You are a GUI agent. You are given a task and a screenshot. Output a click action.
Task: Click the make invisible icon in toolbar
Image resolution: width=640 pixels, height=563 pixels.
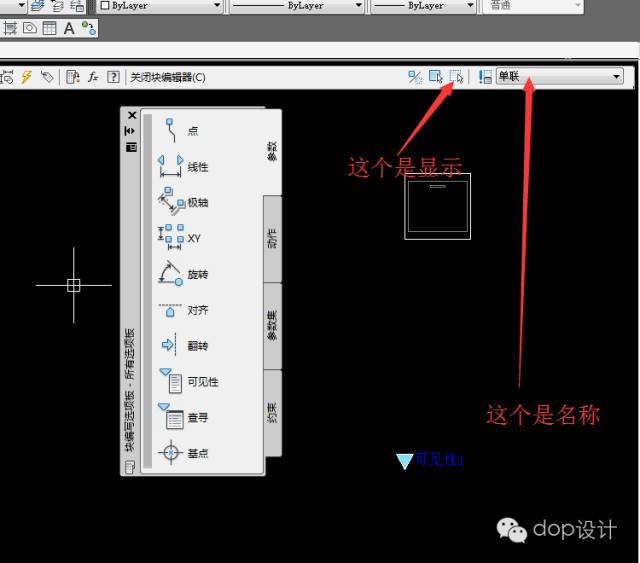(456, 76)
